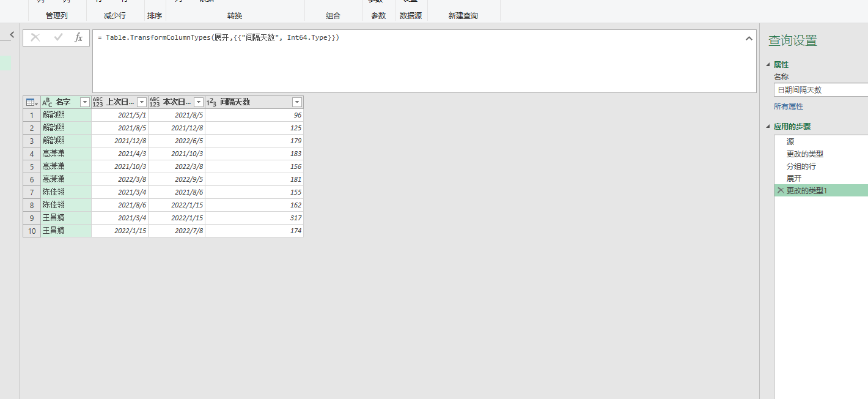Collapse the 属性 section
The width and height of the screenshot is (868, 399).
click(x=768, y=64)
